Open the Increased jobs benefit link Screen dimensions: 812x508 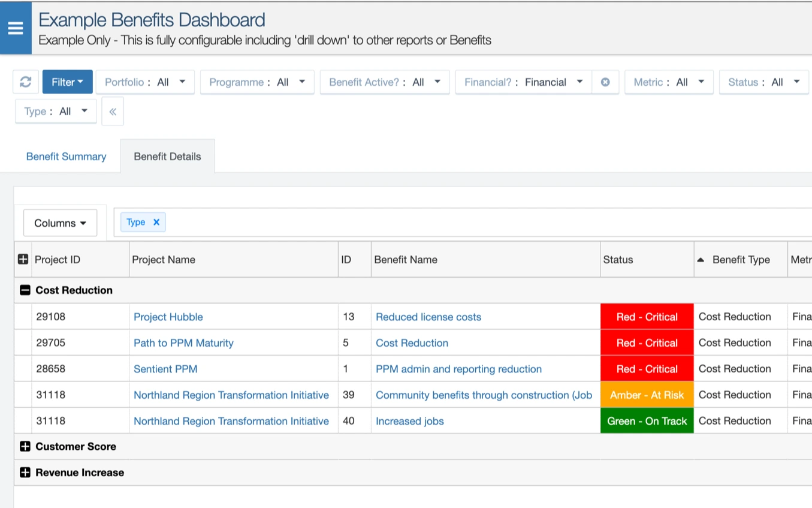coord(410,421)
